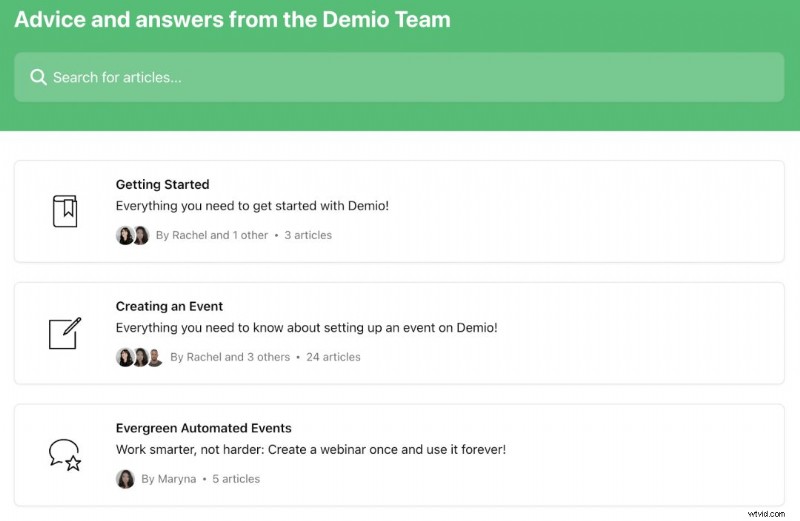Click 'By Maryna' author text

point(168,479)
